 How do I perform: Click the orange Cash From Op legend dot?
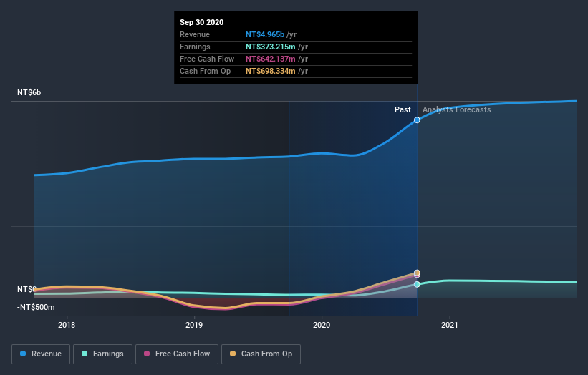coord(233,354)
